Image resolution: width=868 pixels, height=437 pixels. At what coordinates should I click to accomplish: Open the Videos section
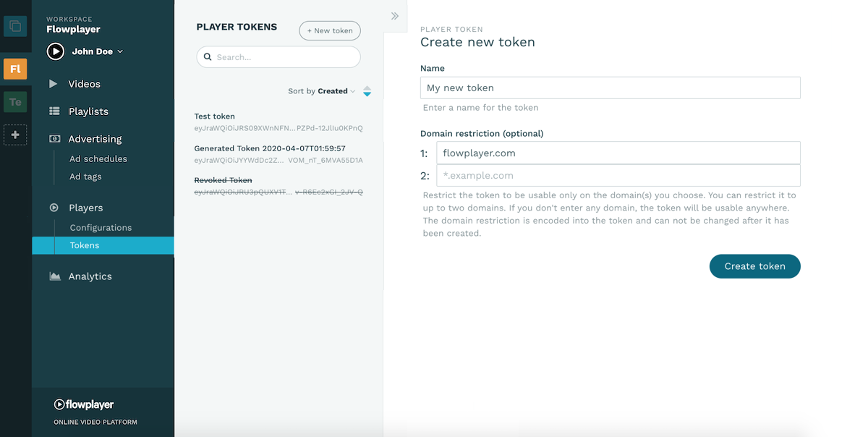(x=85, y=84)
